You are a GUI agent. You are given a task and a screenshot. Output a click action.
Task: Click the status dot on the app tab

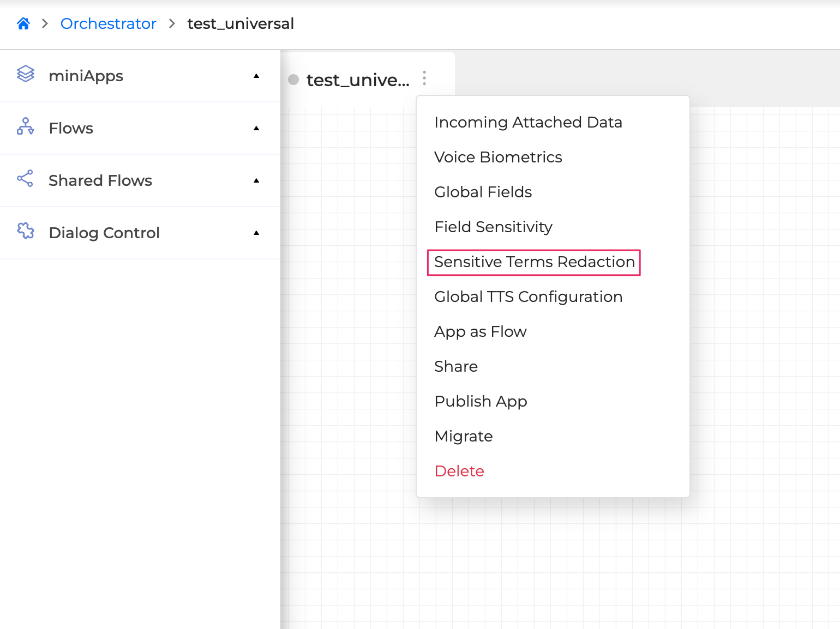tap(293, 79)
